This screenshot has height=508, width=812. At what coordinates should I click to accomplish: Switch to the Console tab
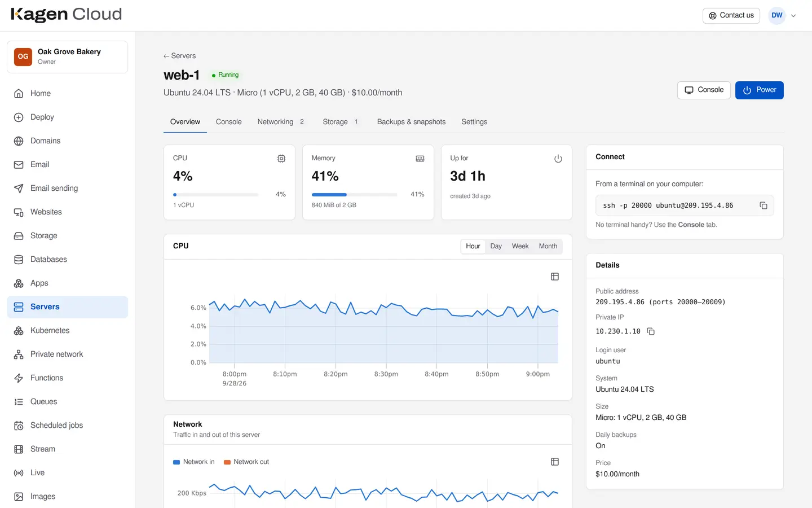[x=229, y=122]
